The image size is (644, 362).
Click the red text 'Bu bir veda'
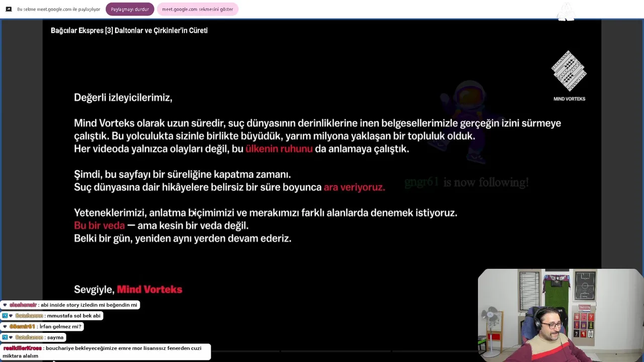pos(99,226)
